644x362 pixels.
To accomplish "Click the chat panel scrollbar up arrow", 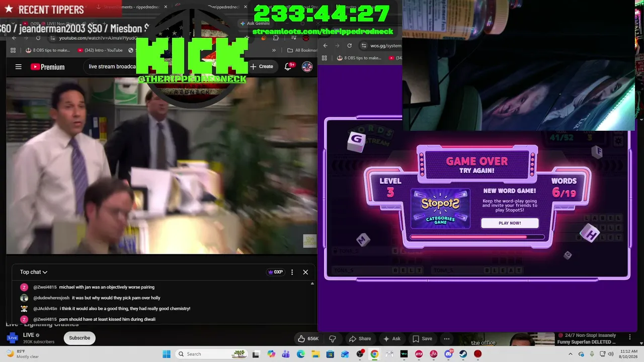I will click(312, 284).
